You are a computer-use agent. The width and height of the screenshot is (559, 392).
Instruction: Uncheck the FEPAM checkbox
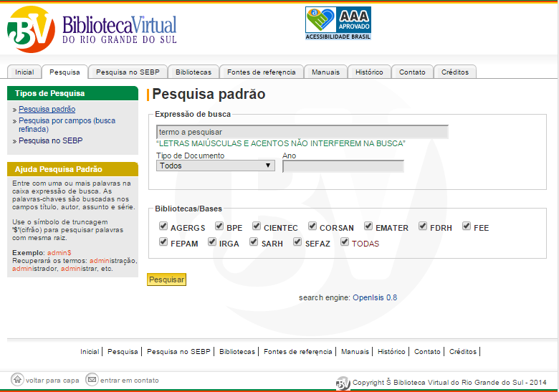pos(163,242)
